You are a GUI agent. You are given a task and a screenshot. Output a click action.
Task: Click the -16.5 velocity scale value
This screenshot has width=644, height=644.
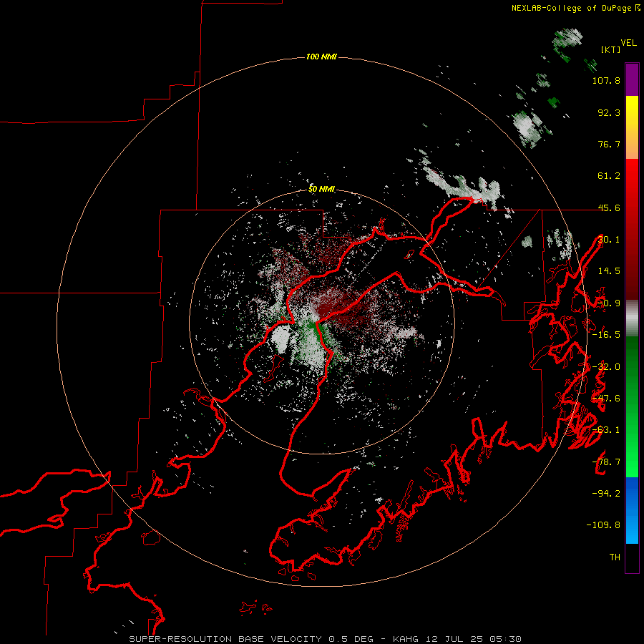click(x=606, y=335)
